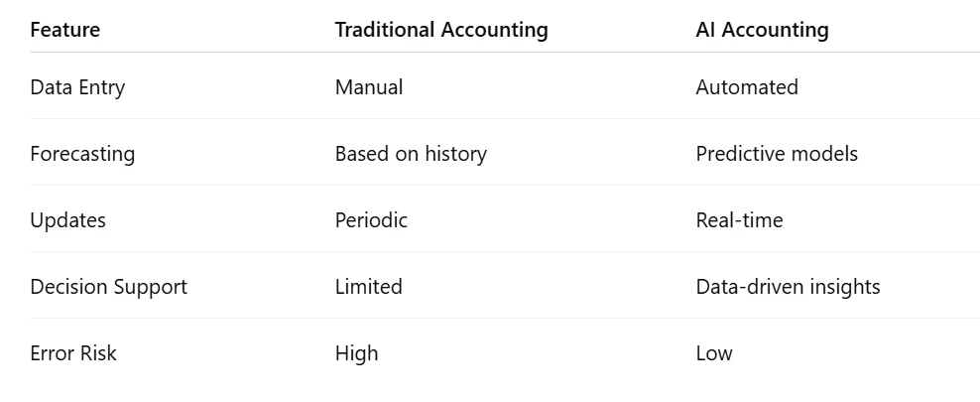
Task: Select the Traditional Accounting column header
Action: click(x=441, y=30)
